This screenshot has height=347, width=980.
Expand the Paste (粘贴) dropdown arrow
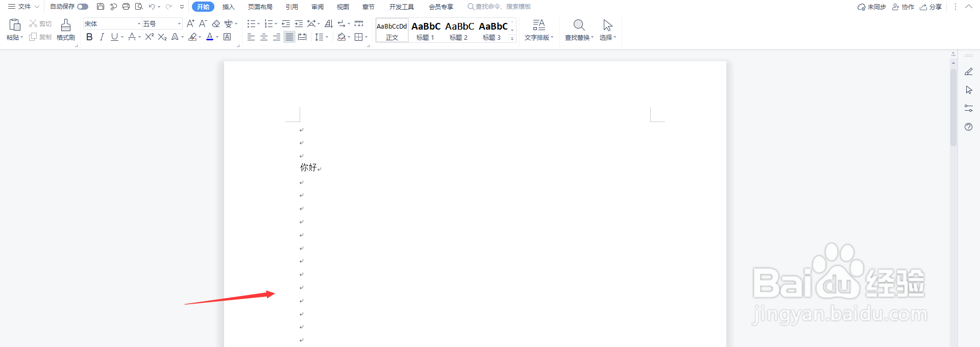point(22,37)
